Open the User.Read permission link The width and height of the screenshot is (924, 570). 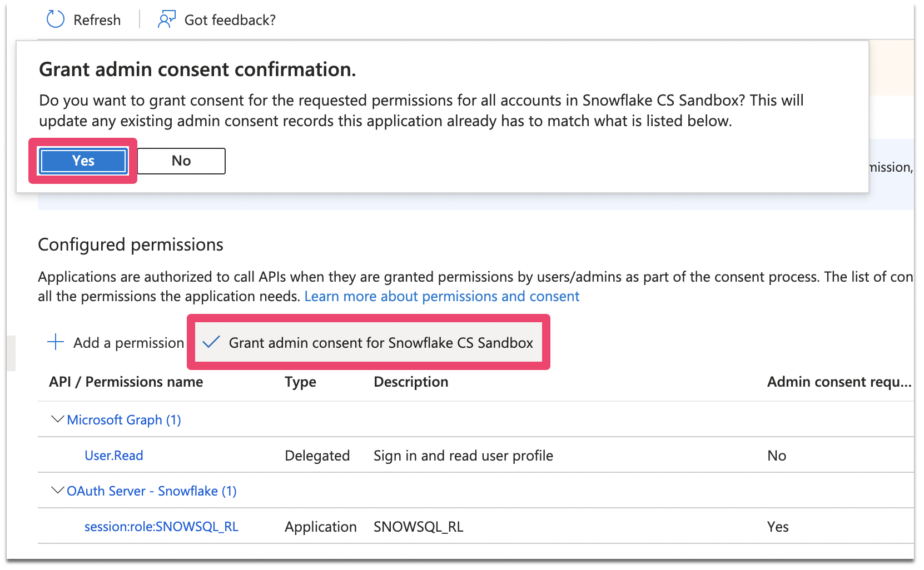pos(114,456)
